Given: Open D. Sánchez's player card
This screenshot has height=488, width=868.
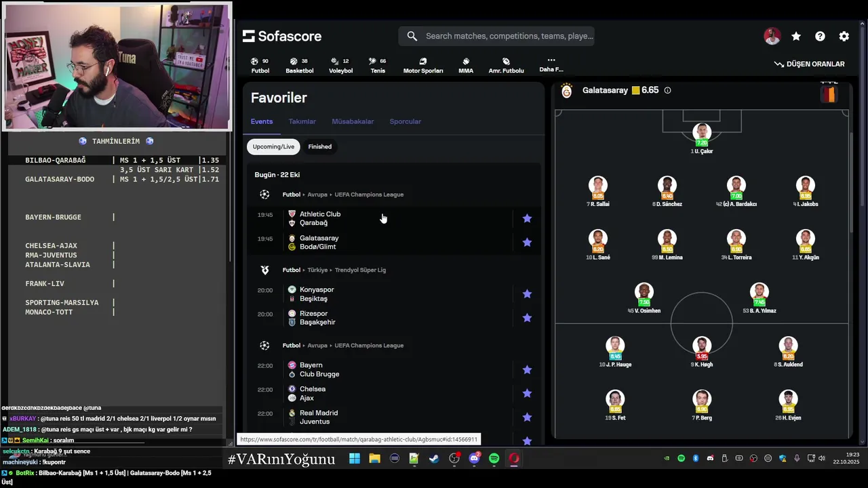Looking at the screenshot, I should click(667, 192).
